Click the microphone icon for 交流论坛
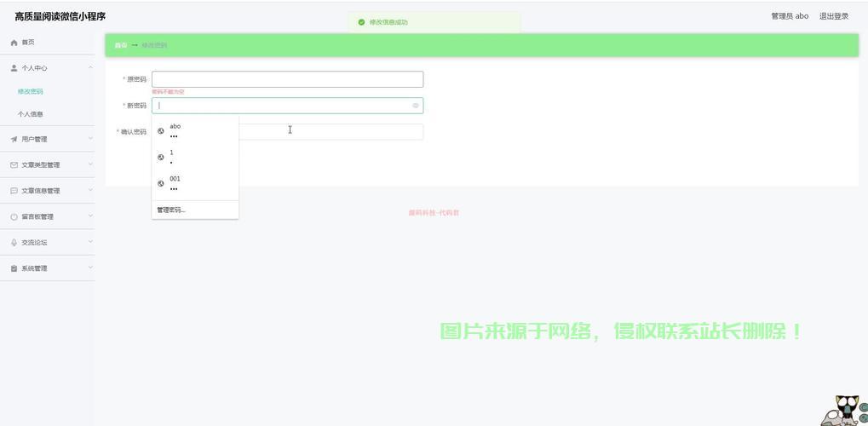This screenshot has height=426, width=868. click(14, 243)
